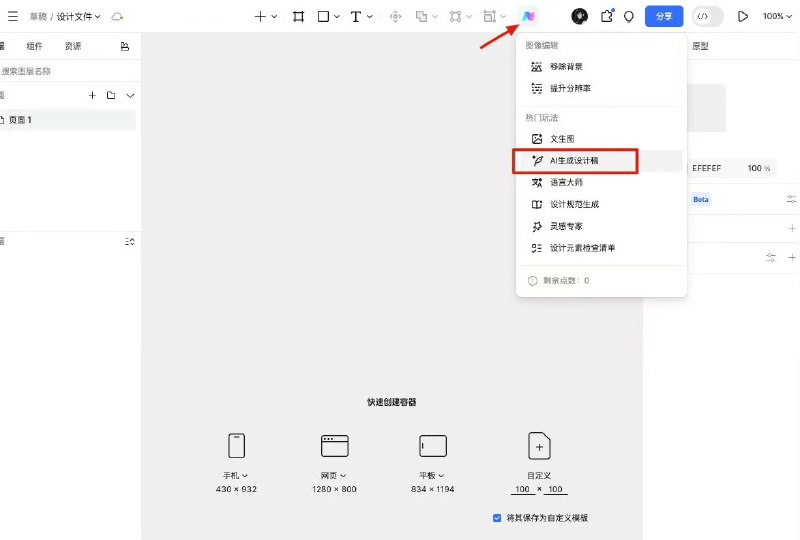800x540 pixels.
Task: Select the rectangle shape tool
Action: [x=323, y=16]
